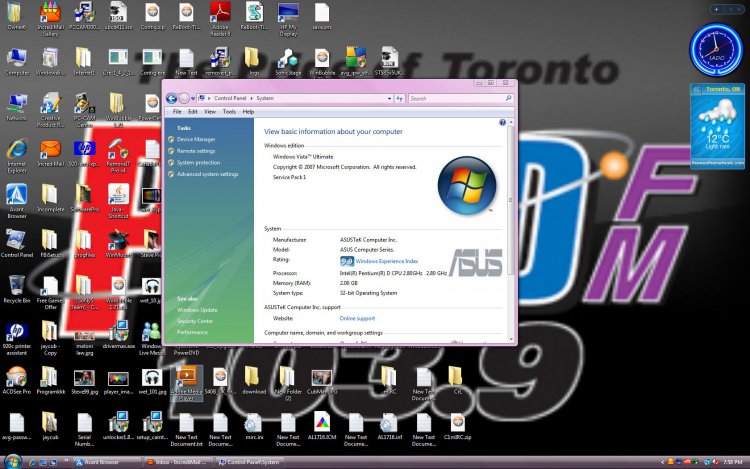The image size is (750, 469).
Task: Click the taskbar clock showing 7:58 PM
Action: tap(732, 462)
